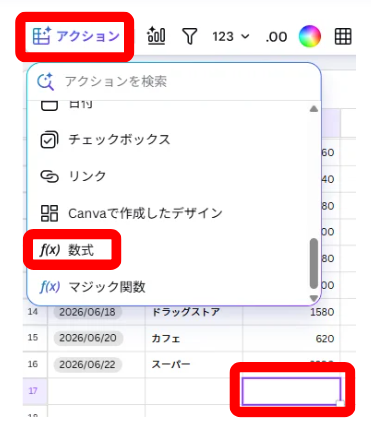The height and width of the screenshot is (439, 371).
Task: Click the value cell 1580
Action: click(x=291, y=312)
